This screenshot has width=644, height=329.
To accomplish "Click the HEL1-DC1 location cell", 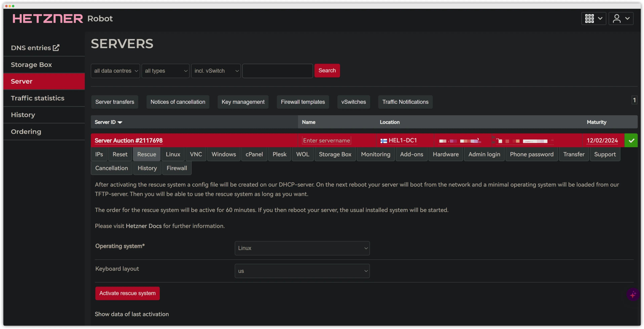I will coord(399,140).
